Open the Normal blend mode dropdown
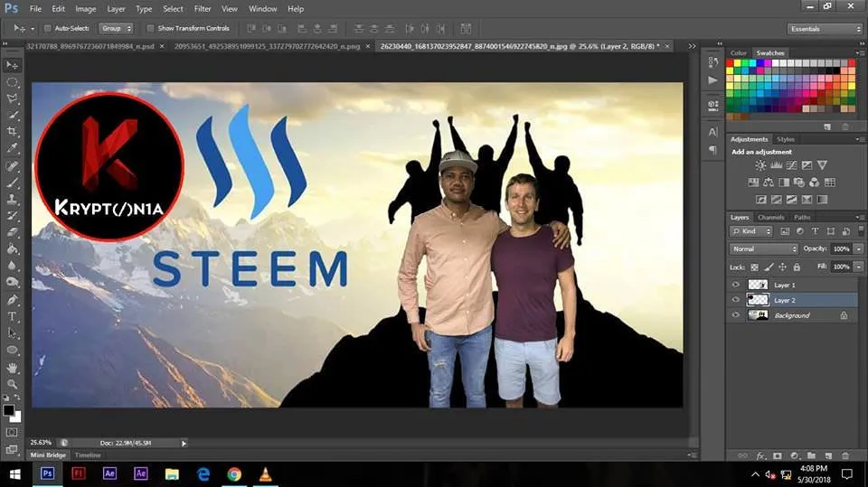This screenshot has height=487, width=868. (763, 249)
